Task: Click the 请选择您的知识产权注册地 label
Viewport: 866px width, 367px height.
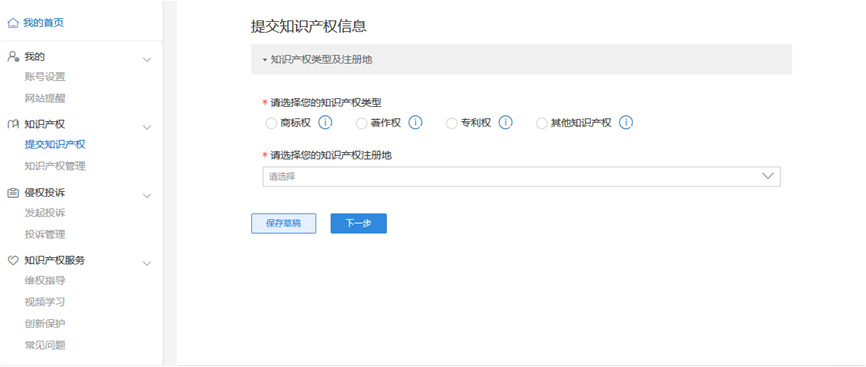Action: 331,155
